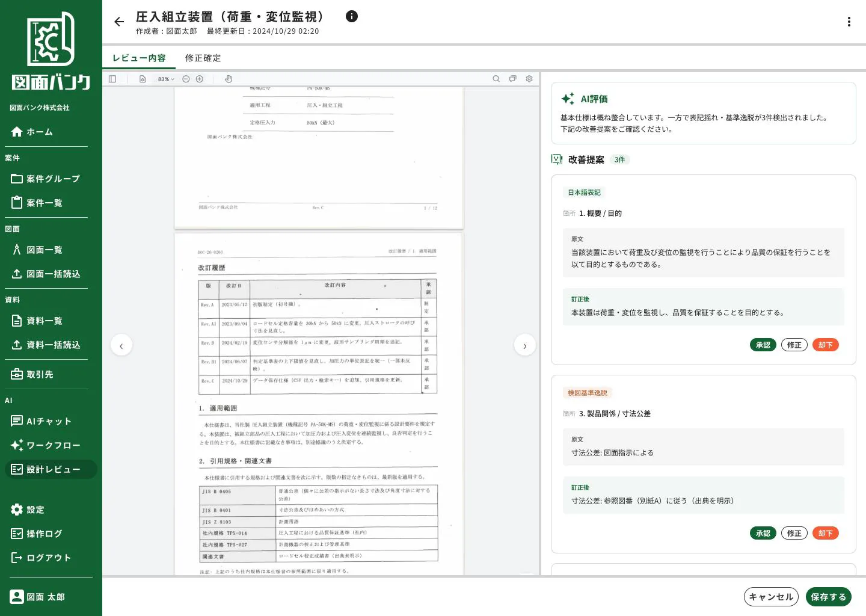
Task: Click the 日本語表記 category tag
Action: (585, 192)
